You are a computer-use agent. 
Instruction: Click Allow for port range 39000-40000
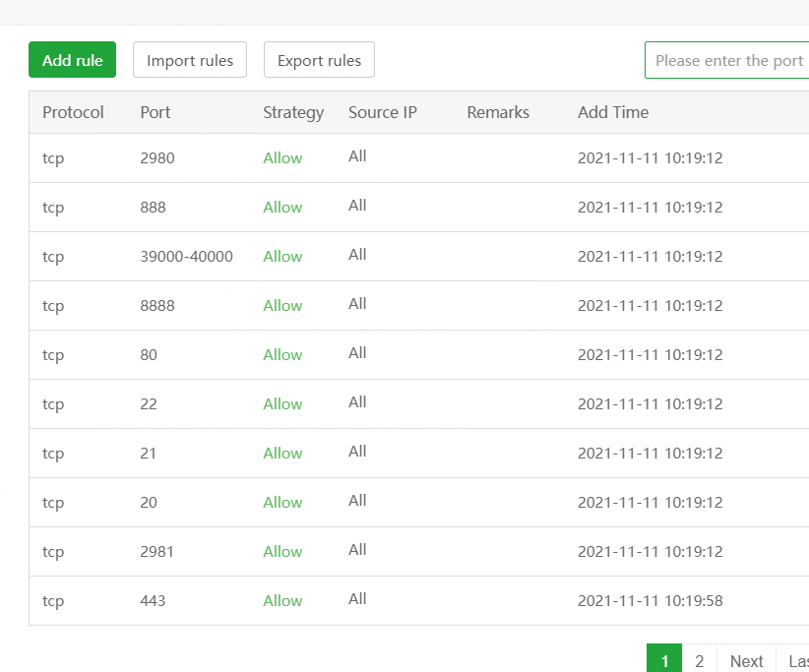pyautogui.click(x=282, y=257)
